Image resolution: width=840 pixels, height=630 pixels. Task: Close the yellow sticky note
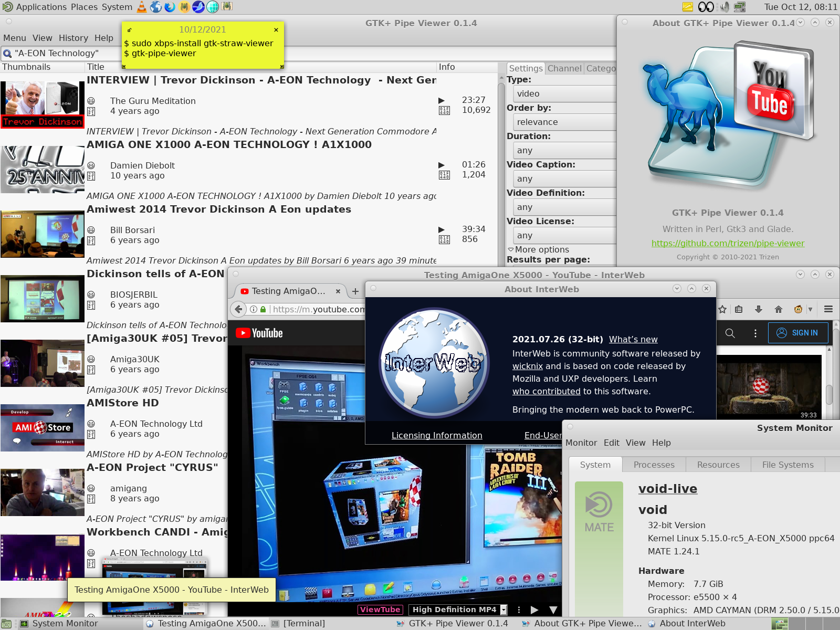pos(276,30)
